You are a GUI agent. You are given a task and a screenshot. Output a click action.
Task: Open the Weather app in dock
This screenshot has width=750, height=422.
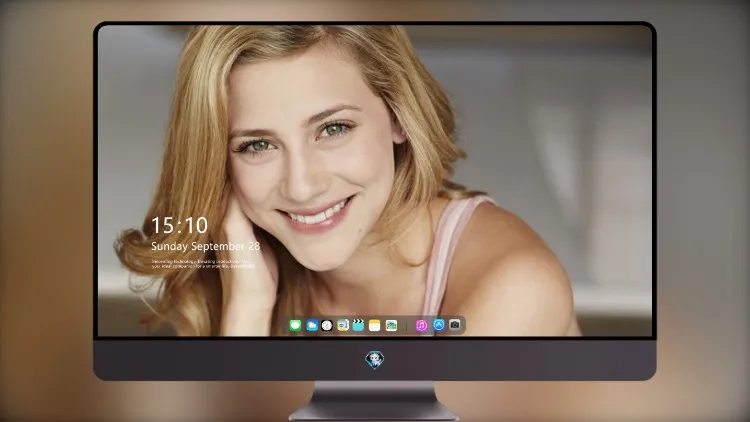coord(312,325)
